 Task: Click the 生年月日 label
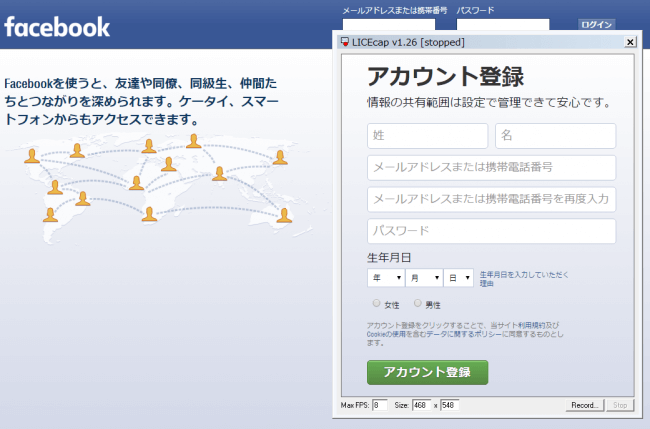point(389,258)
